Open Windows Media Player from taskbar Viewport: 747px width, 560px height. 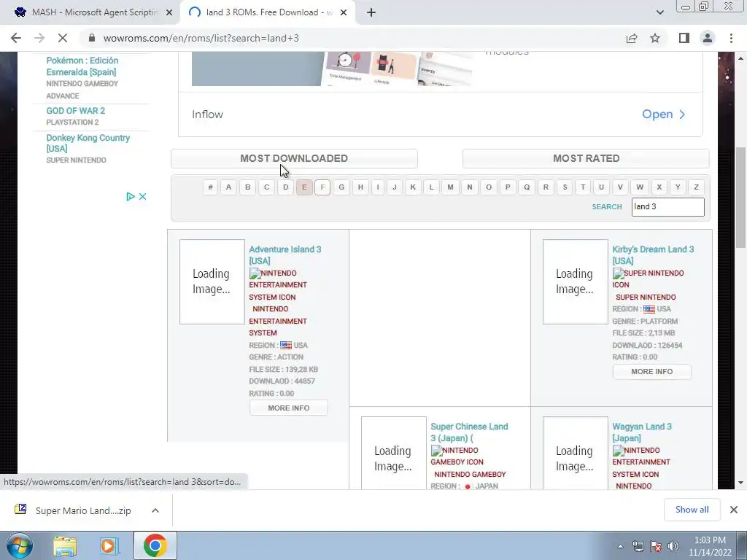[109, 545]
